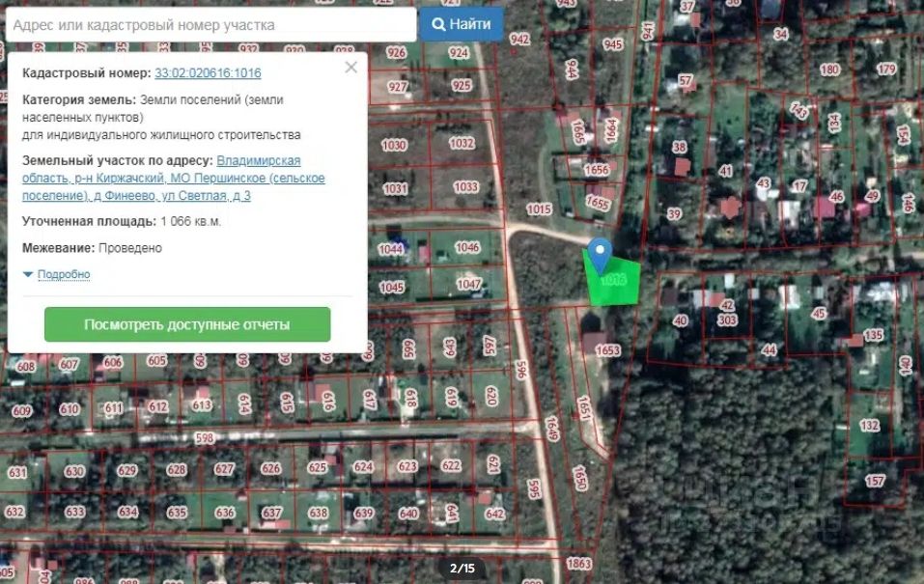Select parcel 1047 on the map

point(469,284)
